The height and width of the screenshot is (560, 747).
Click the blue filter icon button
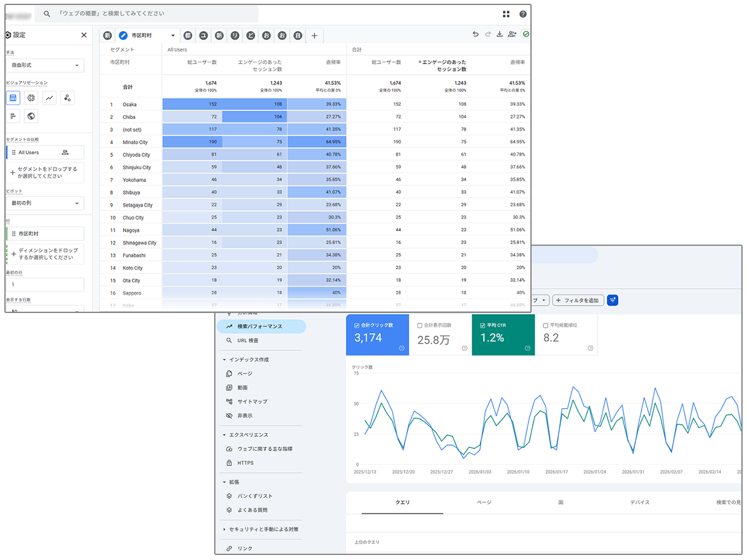613,300
